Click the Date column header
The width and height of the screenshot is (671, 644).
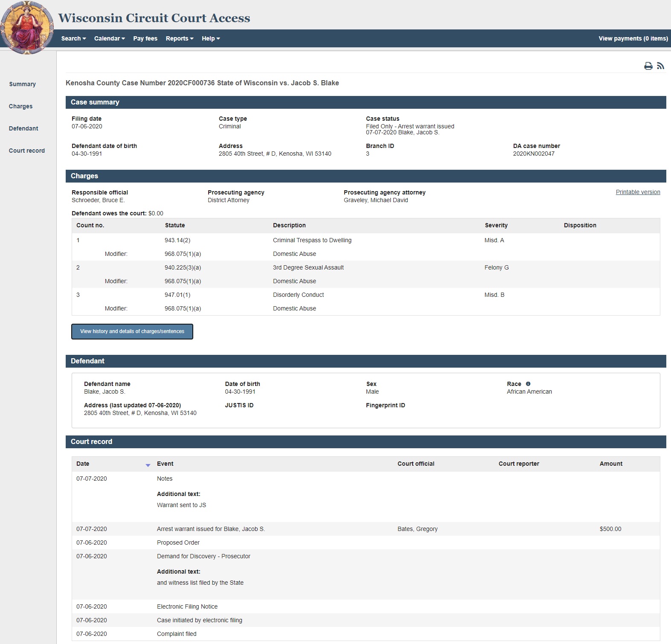point(83,464)
